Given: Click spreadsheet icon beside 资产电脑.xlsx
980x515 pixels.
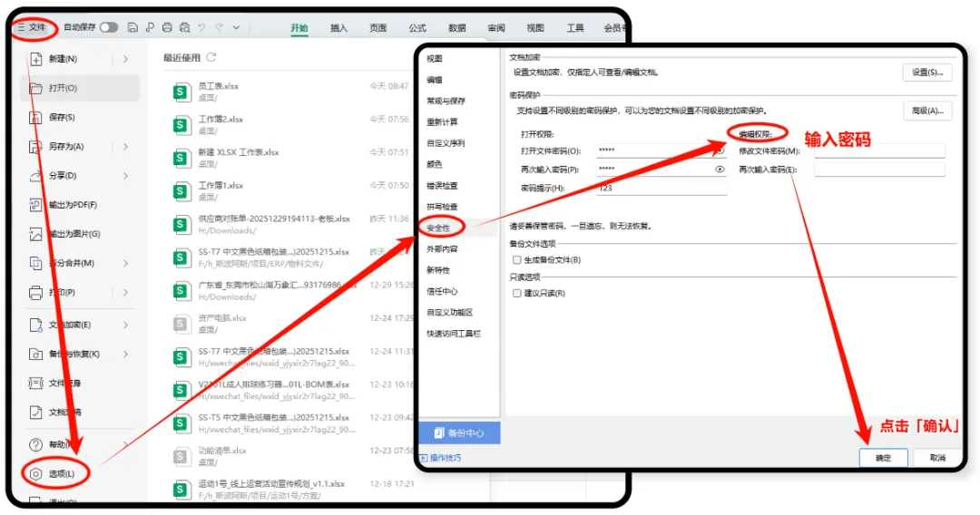Looking at the screenshot, I should click(181, 324).
